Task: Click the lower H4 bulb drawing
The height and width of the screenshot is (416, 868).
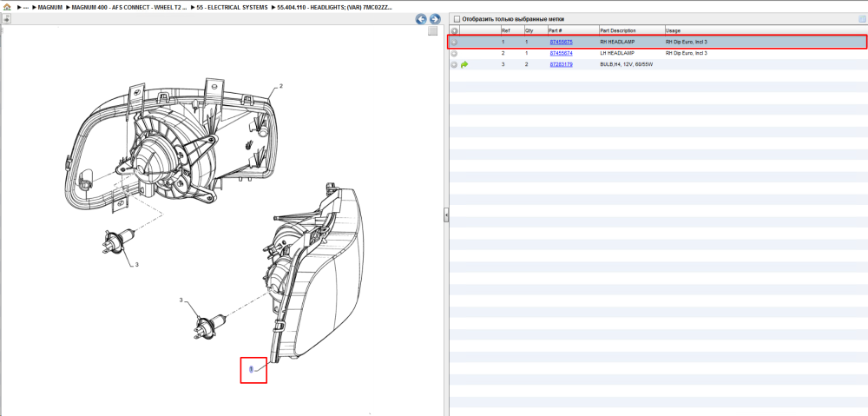Action: pyautogui.click(x=208, y=327)
